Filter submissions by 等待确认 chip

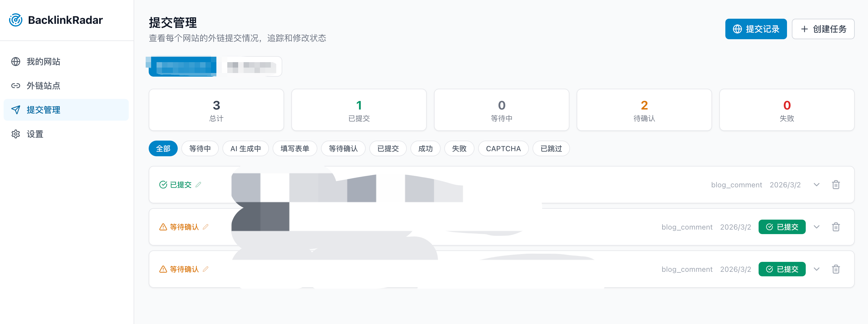343,148
